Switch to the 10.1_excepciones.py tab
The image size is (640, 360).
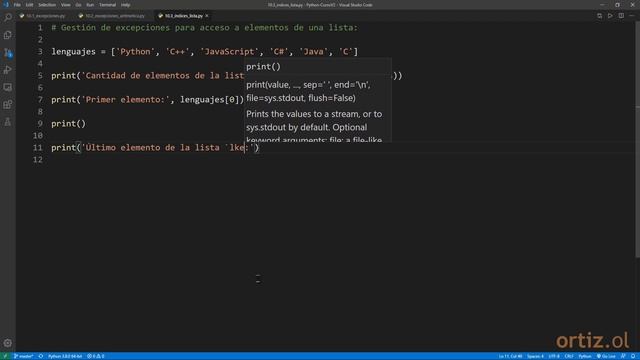[x=42, y=16]
